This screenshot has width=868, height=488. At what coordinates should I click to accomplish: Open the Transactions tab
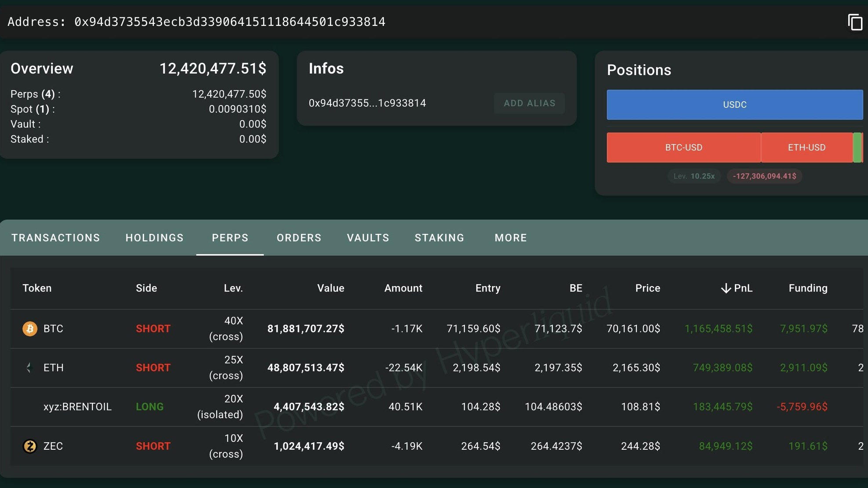coord(56,238)
